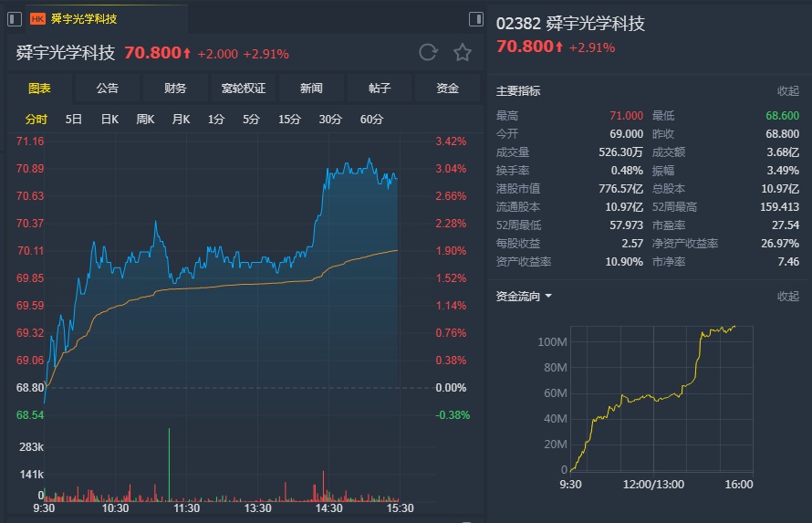Open the 财务 tab

[x=175, y=88]
